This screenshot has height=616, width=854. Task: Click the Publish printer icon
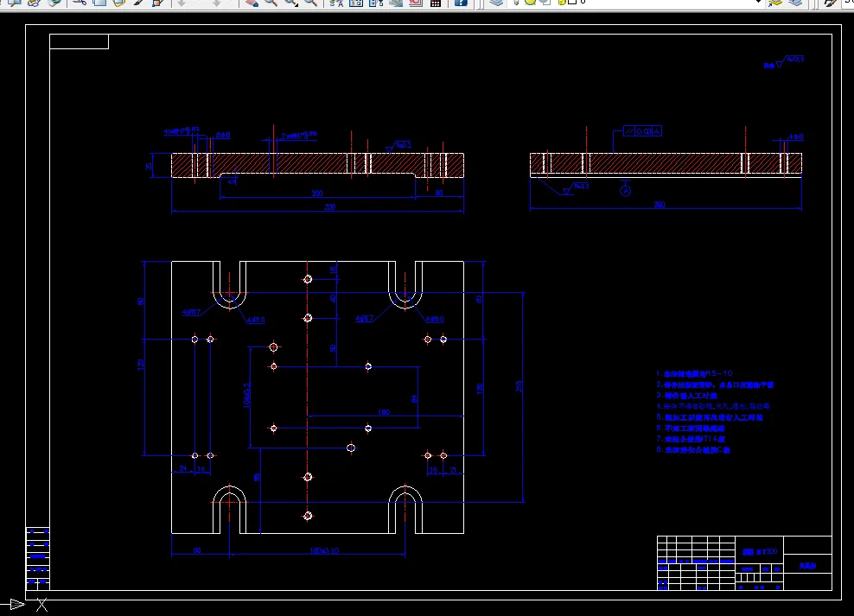[x=34, y=3]
